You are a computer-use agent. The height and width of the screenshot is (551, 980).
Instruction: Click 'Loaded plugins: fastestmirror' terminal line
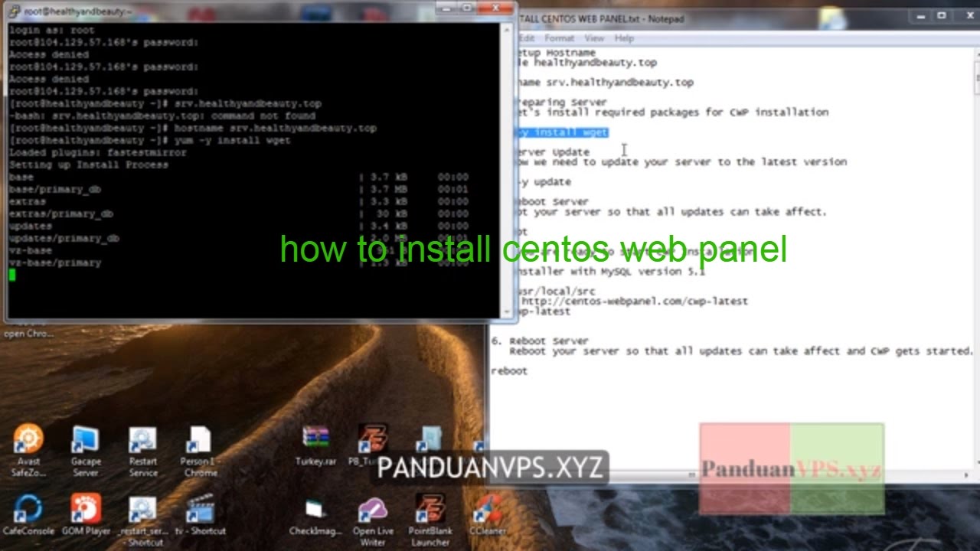[98, 153]
